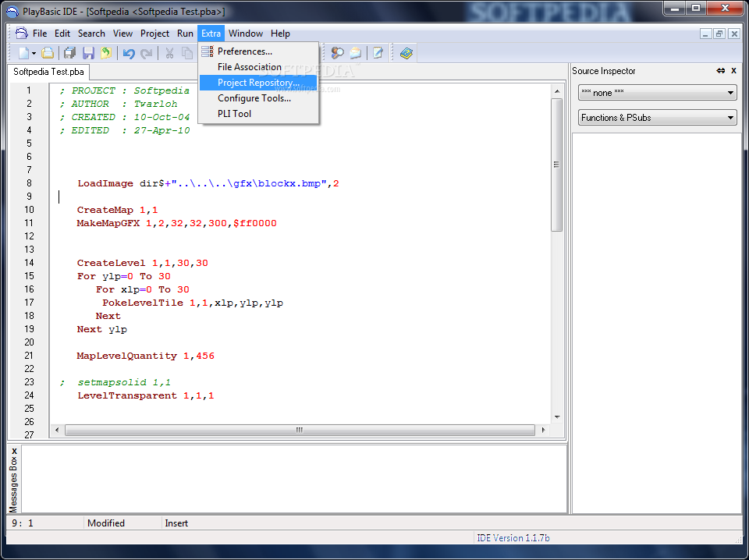Expand the Functions & PSubs dropdown

pos(657,118)
